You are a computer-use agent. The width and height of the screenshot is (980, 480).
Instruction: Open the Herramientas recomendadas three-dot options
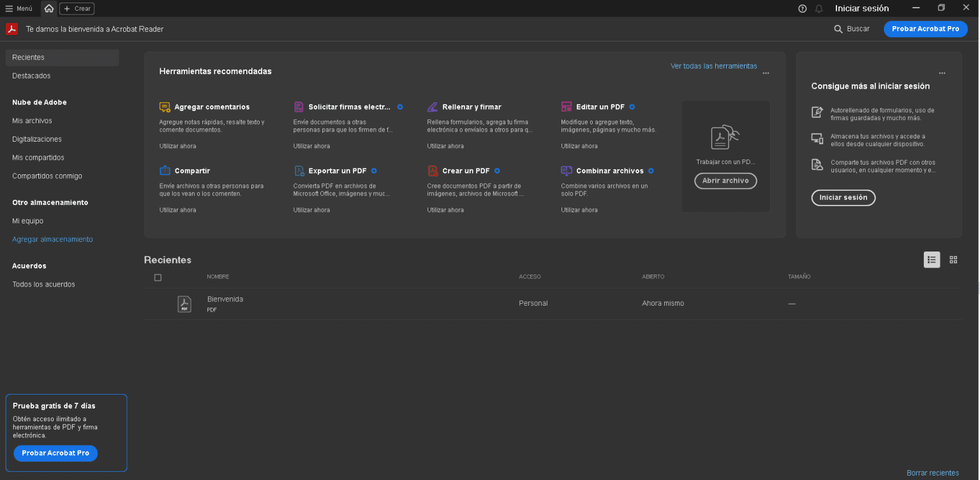766,73
